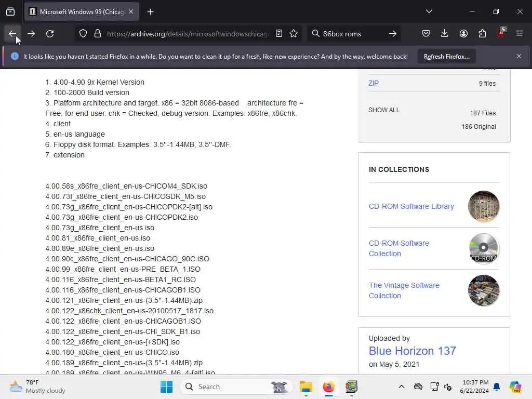This screenshot has width=532, height=399.
Task: Click the 4.00.73f CHICOSDK_M5.iso filename
Action: [x=126, y=197]
